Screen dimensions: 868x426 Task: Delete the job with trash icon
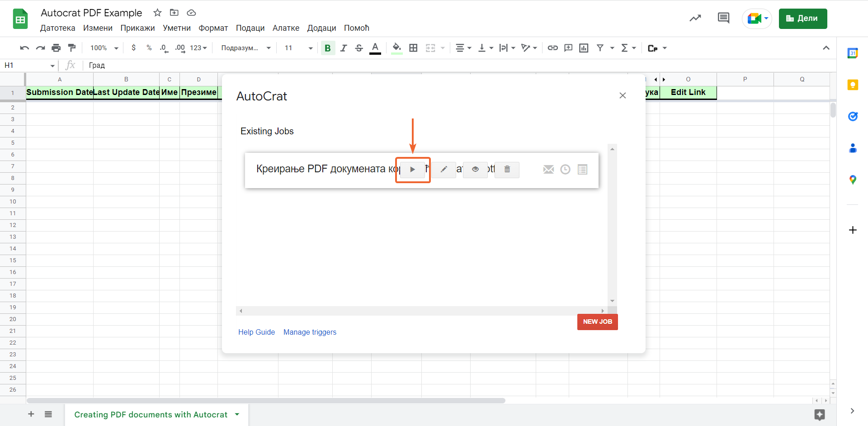[507, 170]
